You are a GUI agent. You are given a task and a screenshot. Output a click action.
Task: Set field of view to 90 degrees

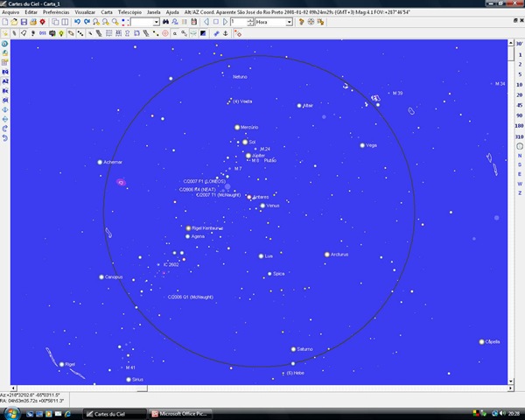coord(519,115)
